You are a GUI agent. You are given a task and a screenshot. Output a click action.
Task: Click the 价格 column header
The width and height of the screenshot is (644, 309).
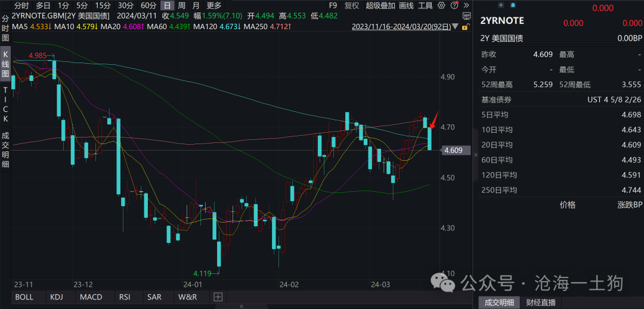pos(568,206)
